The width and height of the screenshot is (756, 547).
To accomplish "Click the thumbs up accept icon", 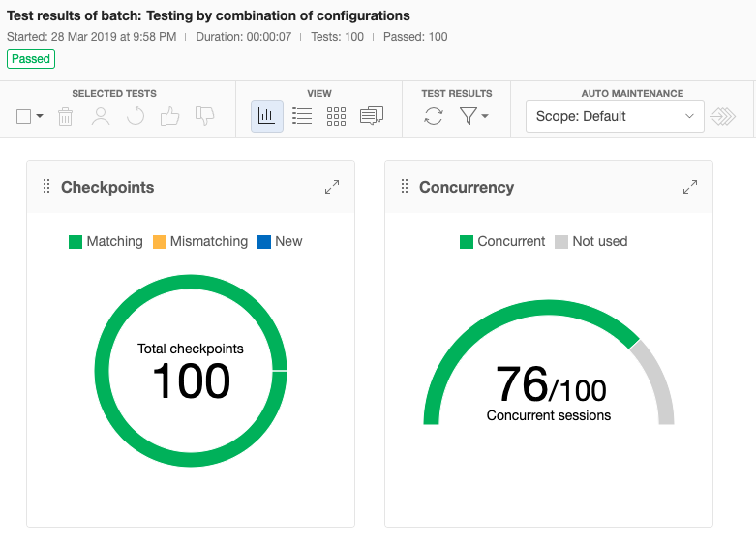I will tap(169, 117).
